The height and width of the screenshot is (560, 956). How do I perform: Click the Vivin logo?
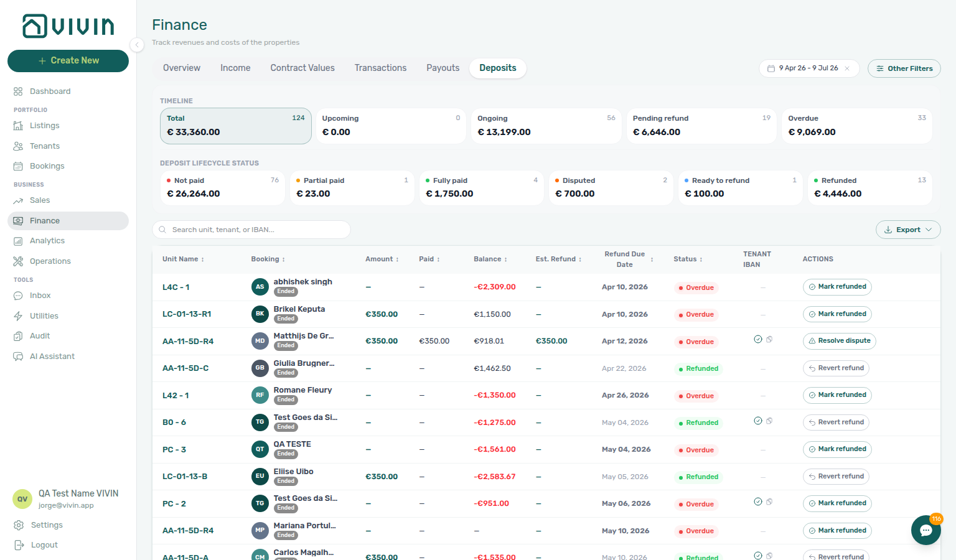pyautogui.click(x=68, y=26)
